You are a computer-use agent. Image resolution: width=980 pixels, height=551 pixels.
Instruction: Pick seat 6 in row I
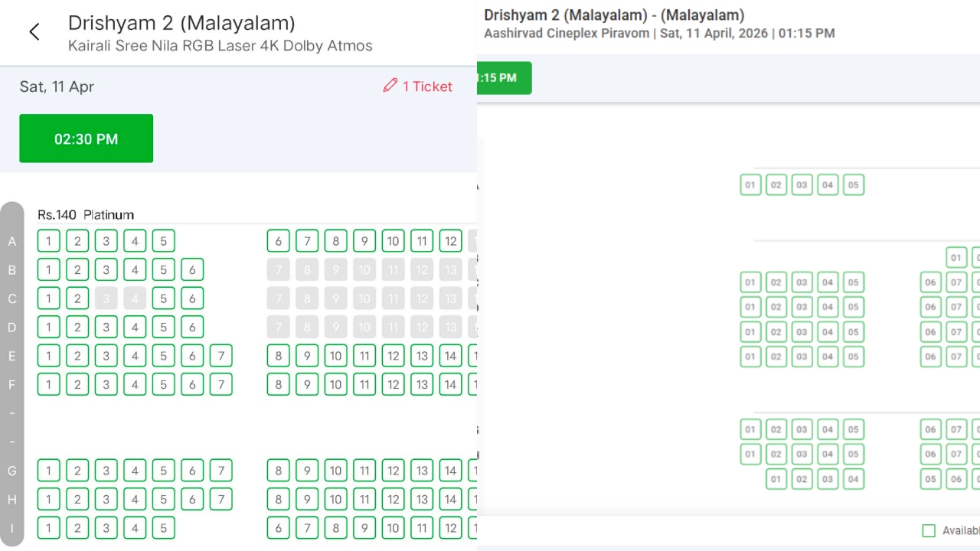[278, 528]
